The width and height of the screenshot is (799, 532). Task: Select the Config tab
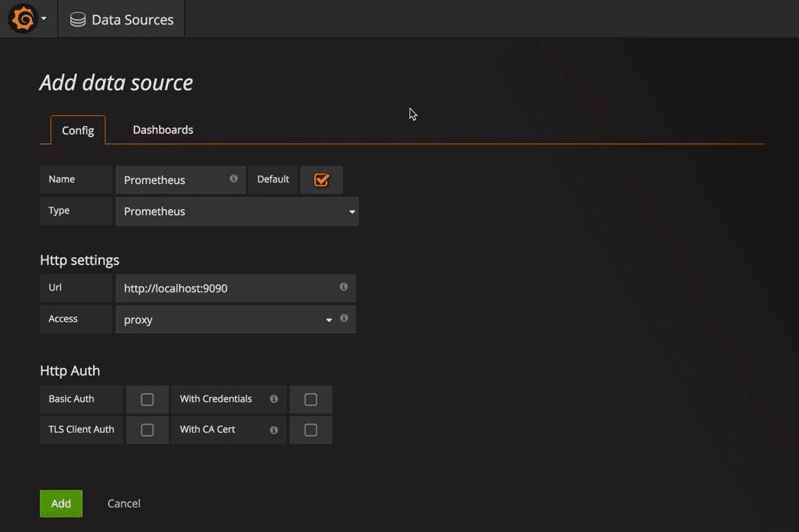click(78, 131)
